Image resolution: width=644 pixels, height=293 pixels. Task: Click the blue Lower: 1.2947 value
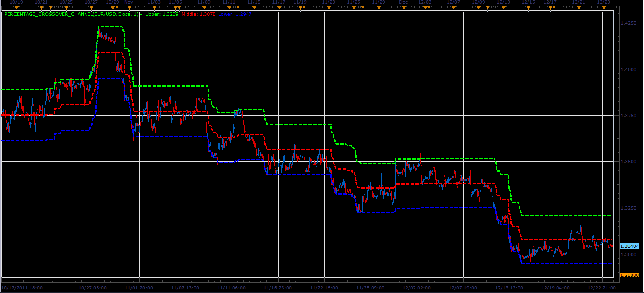[x=235, y=14]
